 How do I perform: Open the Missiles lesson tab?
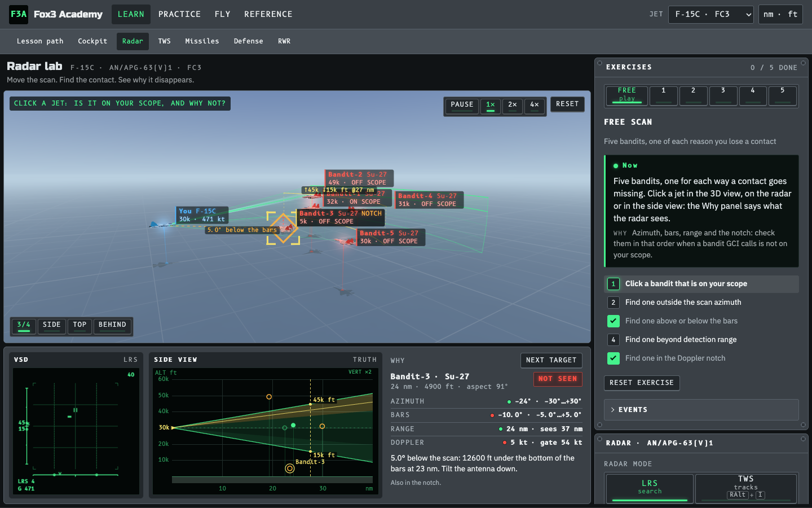[202, 41]
